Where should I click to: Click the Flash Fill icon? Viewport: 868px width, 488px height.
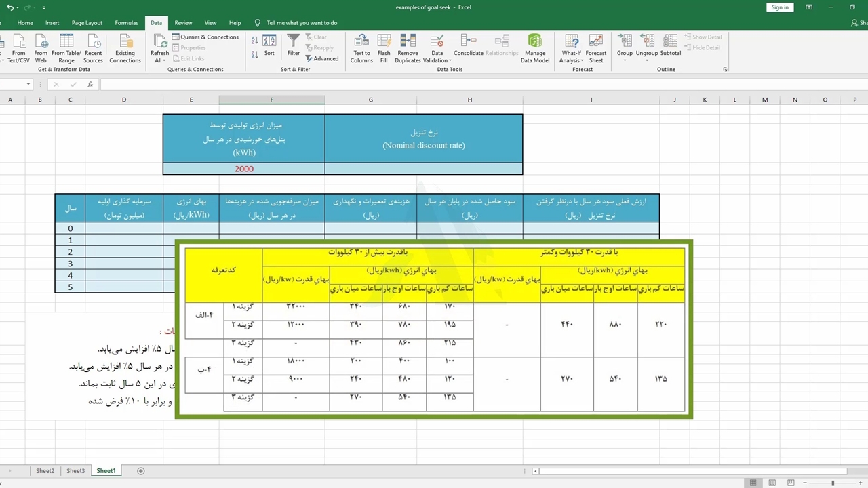tap(384, 41)
